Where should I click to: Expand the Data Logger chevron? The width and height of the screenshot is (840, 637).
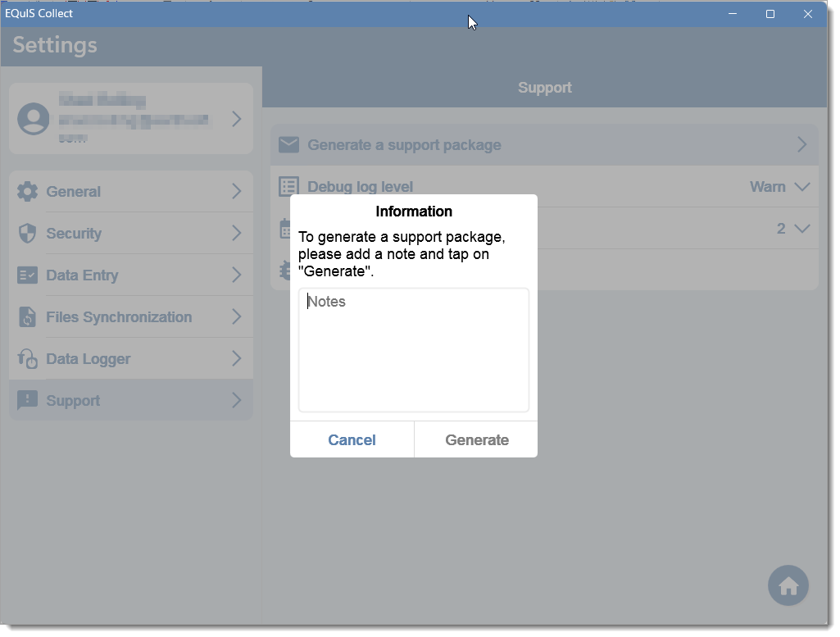point(237,358)
